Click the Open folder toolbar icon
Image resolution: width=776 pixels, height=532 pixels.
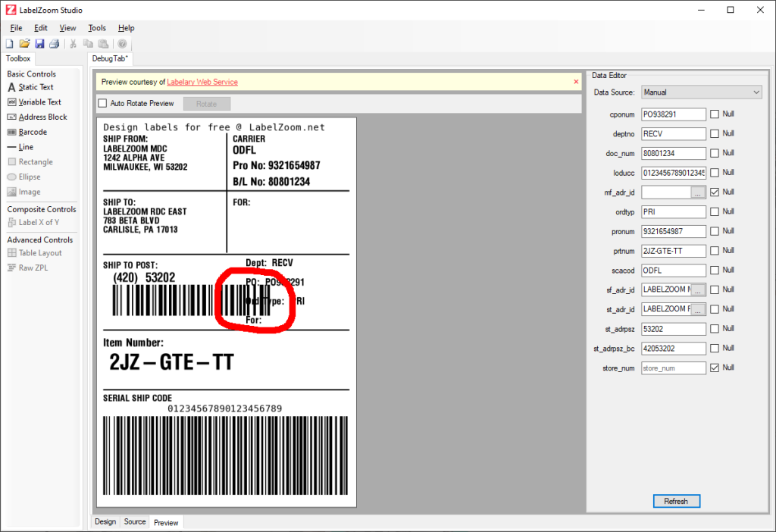coord(24,43)
